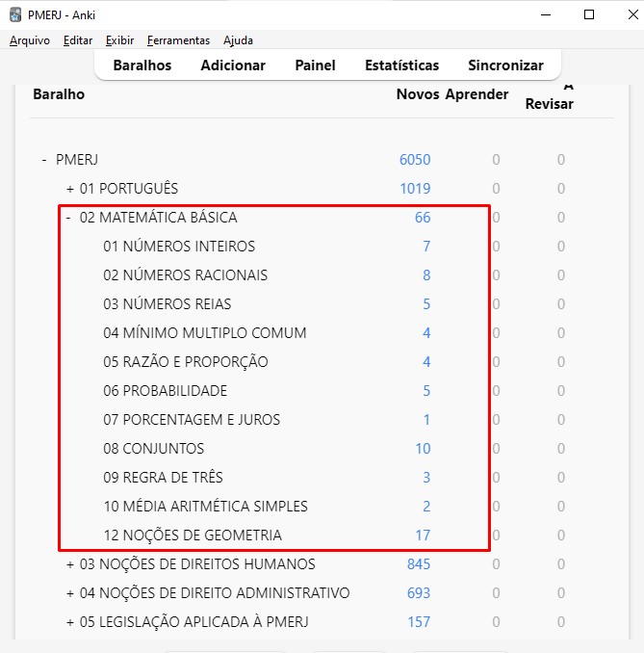Open 06 PROBABILIDADE subdeck
Image resolution: width=644 pixels, height=653 pixels.
(x=166, y=391)
